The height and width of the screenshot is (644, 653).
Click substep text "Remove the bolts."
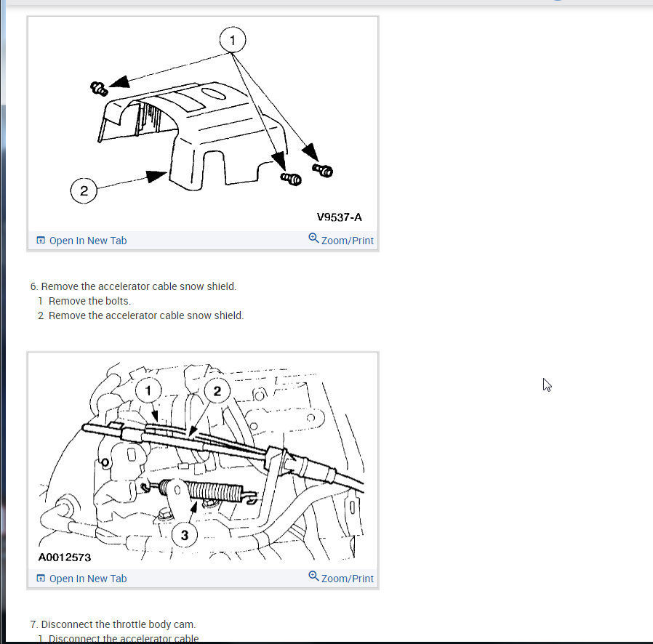pyautogui.click(x=89, y=301)
